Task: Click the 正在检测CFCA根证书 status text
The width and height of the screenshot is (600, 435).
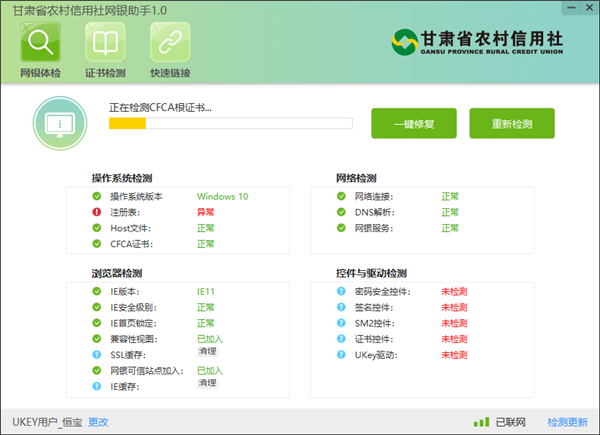Action: [160, 108]
